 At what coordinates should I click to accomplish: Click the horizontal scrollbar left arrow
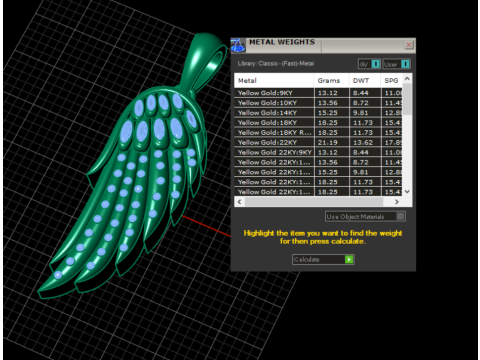[239, 202]
